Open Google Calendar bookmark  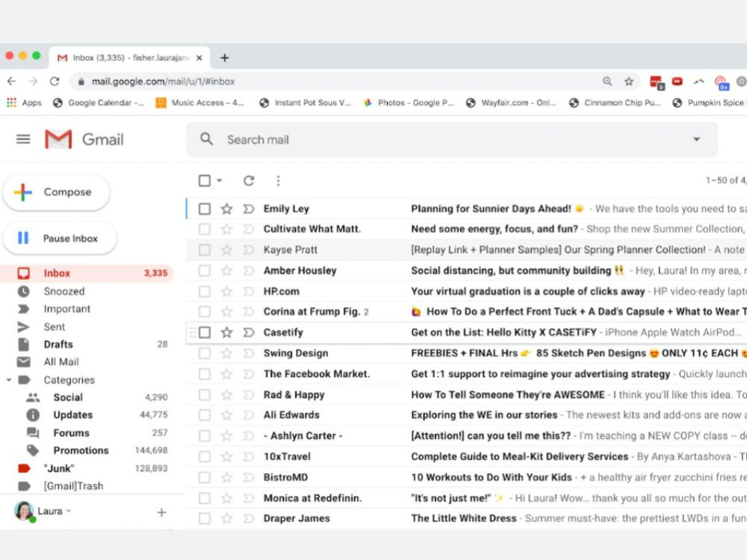point(98,102)
